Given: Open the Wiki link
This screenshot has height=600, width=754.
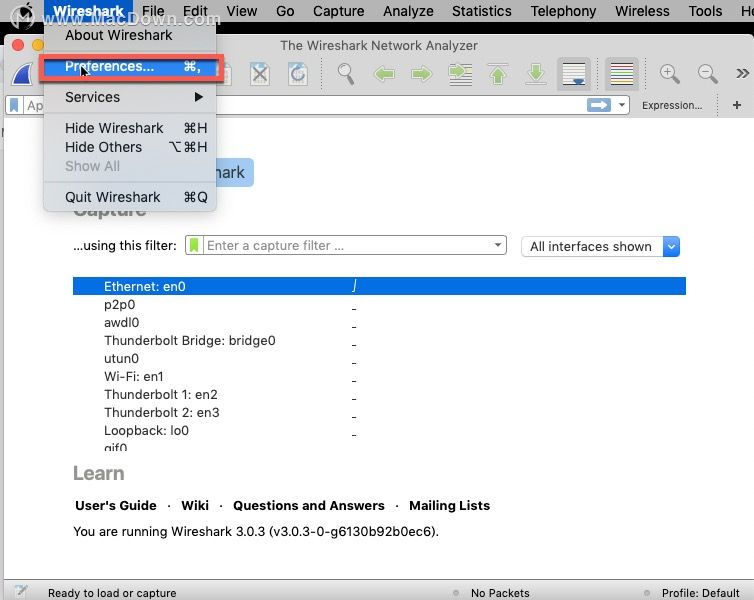Looking at the screenshot, I should (195, 506).
